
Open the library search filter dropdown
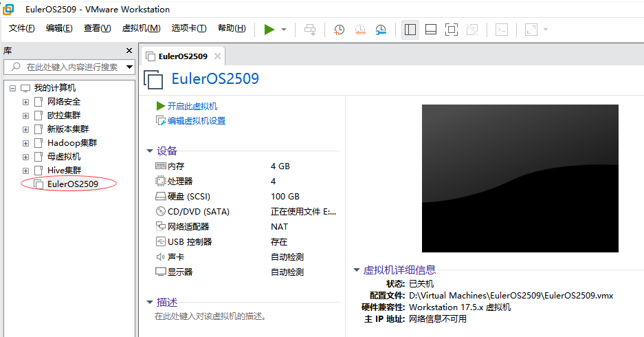click(x=130, y=67)
